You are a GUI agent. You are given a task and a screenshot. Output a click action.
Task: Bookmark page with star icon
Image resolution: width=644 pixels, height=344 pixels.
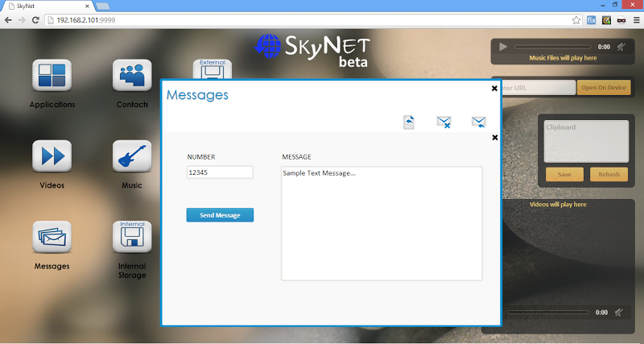tap(576, 19)
